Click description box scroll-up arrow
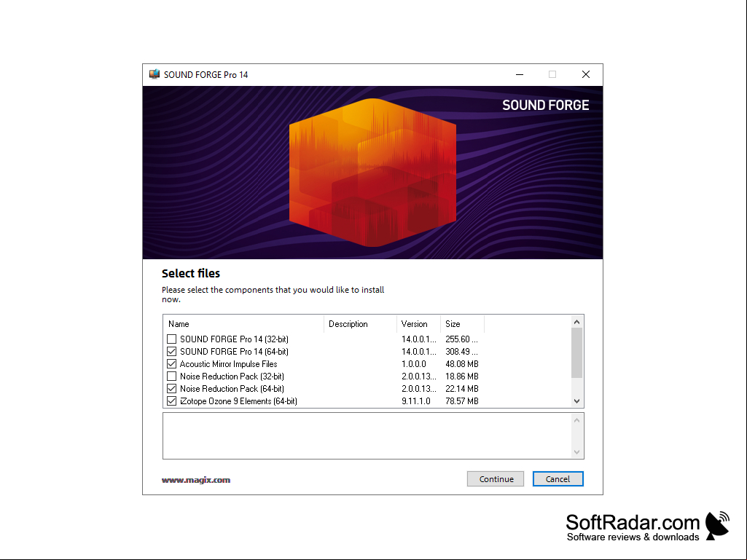Screen dimensions: 747x560 (577, 420)
